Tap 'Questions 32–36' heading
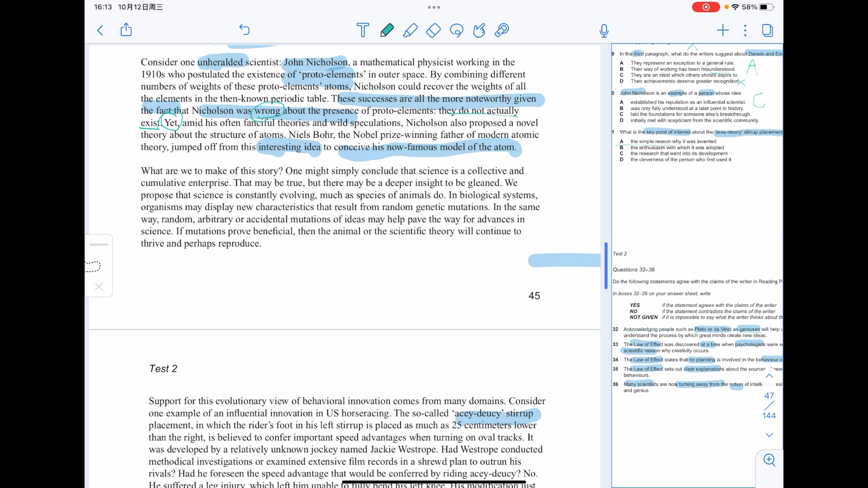Screen dimensions: 868x488 tap(634, 269)
